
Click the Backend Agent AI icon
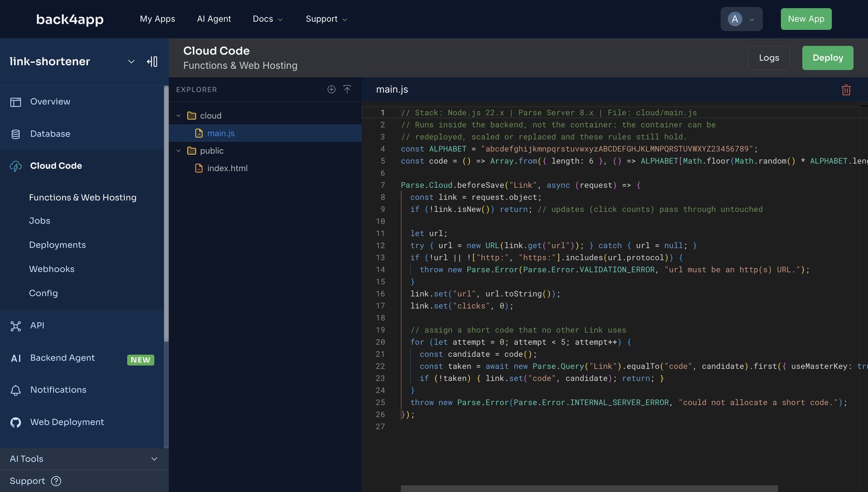tap(16, 358)
